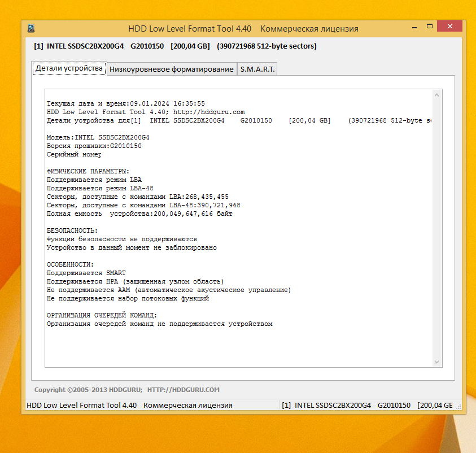Click the ОРГАНИЗАЦИЯ ОЧЕРЕДЕЙ КОМАНД heading
Screen dimensions: 476x453
click(102, 315)
